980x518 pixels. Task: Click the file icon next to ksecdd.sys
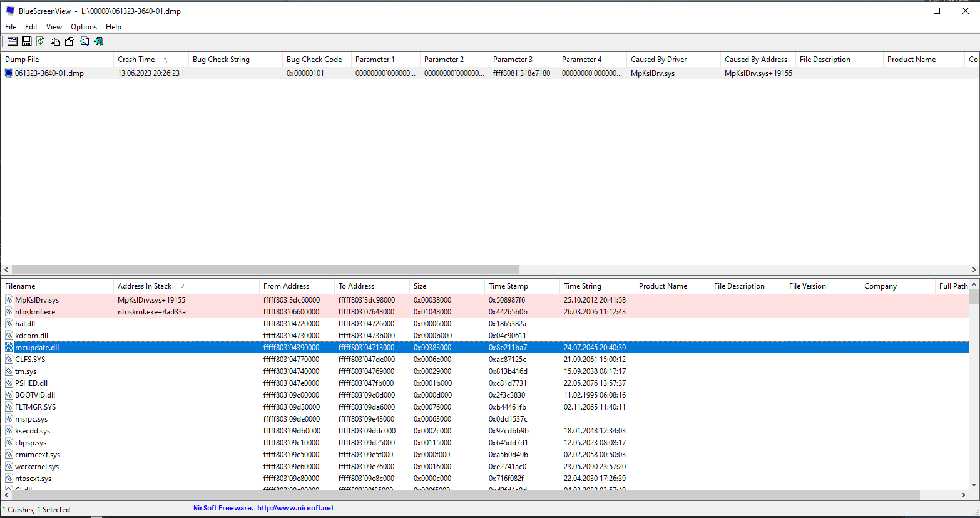(9, 431)
